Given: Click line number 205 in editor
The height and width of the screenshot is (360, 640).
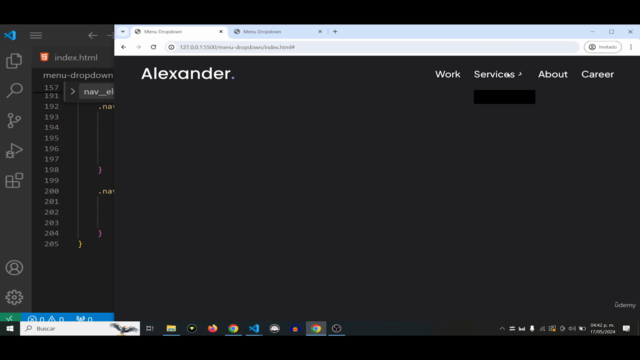Looking at the screenshot, I should 51,244.
